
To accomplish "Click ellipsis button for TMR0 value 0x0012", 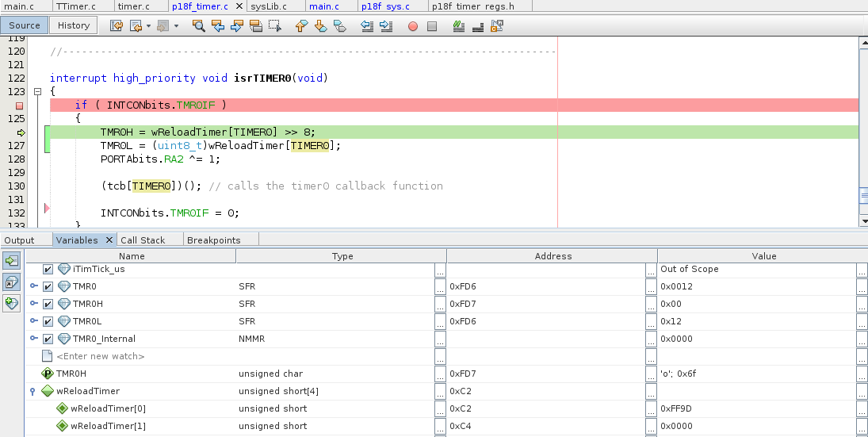I will pyautogui.click(x=862, y=287).
